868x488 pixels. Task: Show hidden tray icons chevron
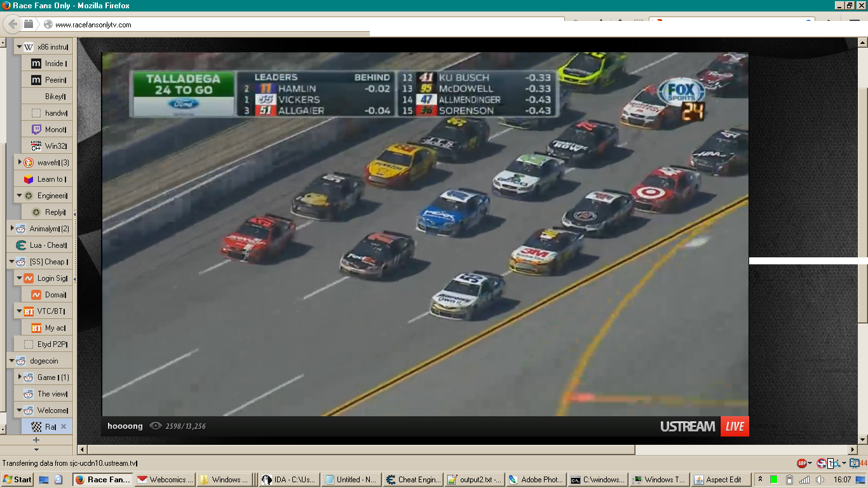(760, 480)
